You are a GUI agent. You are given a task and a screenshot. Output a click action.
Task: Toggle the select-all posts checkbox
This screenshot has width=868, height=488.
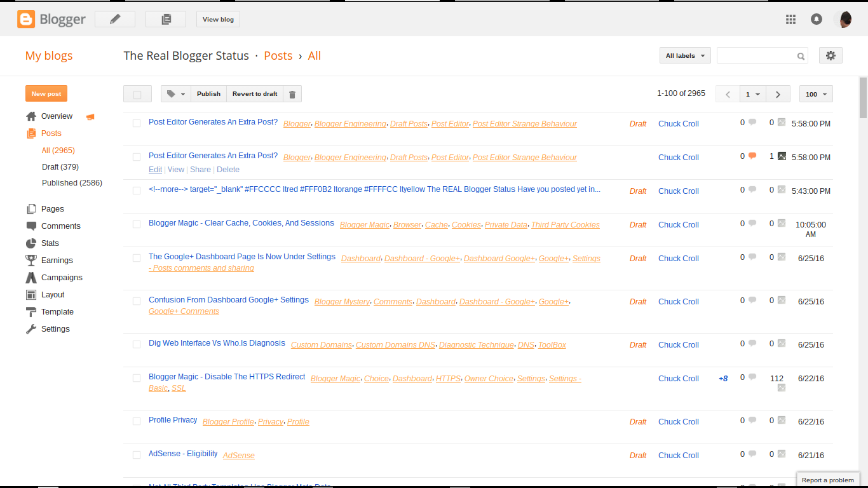click(137, 94)
